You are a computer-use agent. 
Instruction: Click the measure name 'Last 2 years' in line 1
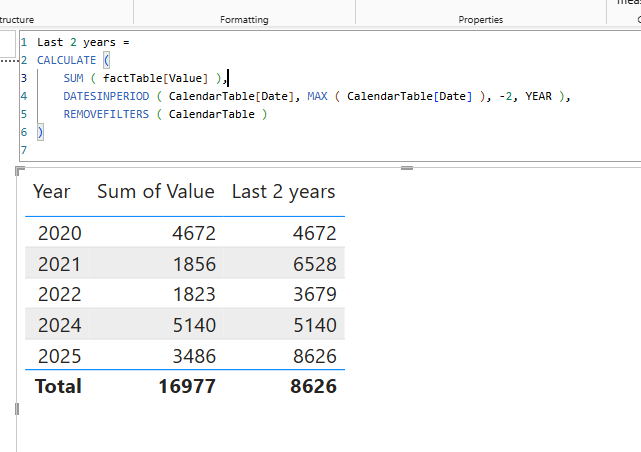76,43
